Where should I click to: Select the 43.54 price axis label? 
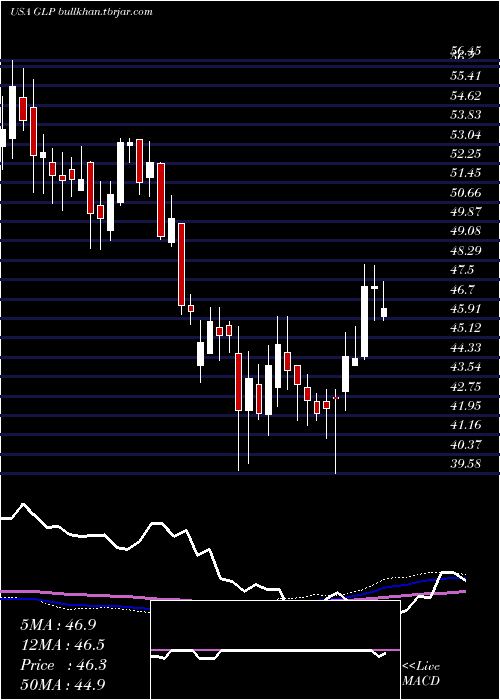click(x=466, y=367)
